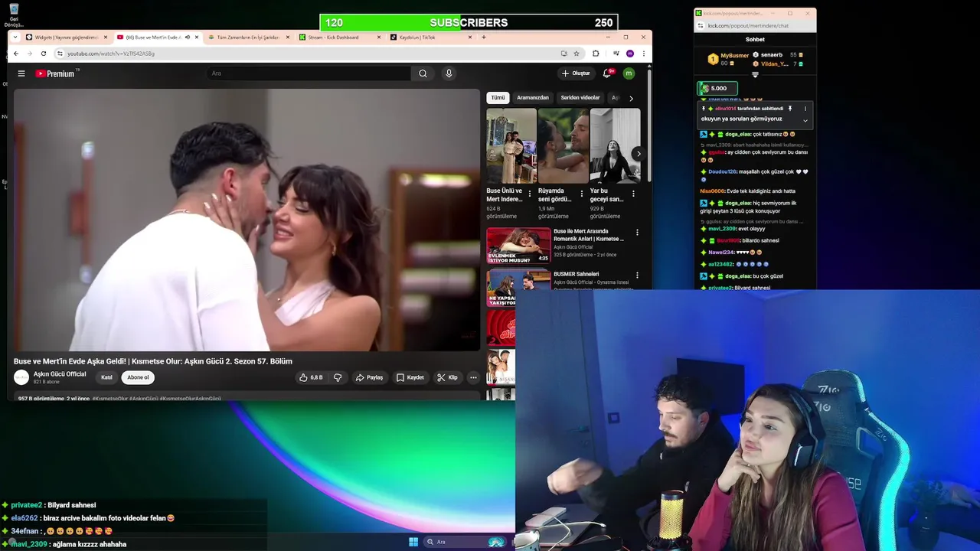This screenshot has width=980, height=551.
Task: Open the Chrome three-dot menu
Action: tap(644, 54)
